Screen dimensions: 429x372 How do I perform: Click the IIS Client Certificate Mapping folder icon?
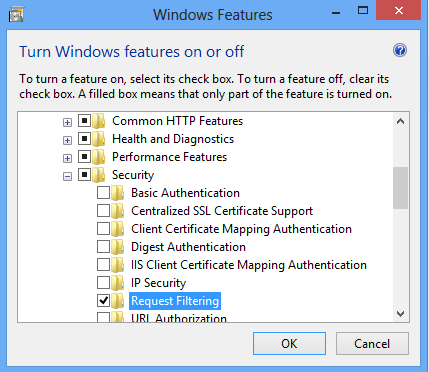[118, 265]
